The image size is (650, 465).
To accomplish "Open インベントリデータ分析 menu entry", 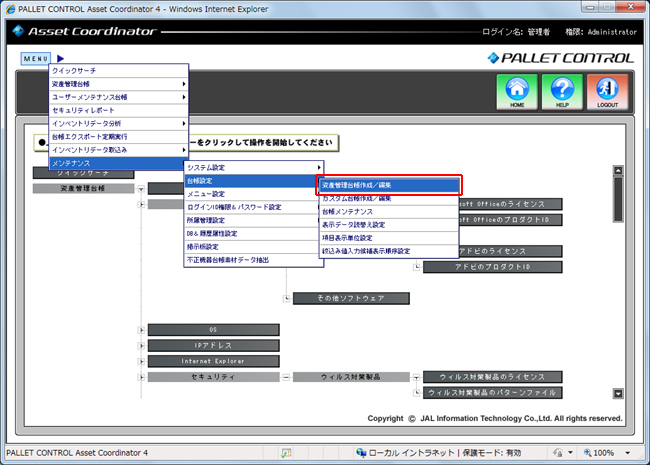I will pyautogui.click(x=119, y=124).
